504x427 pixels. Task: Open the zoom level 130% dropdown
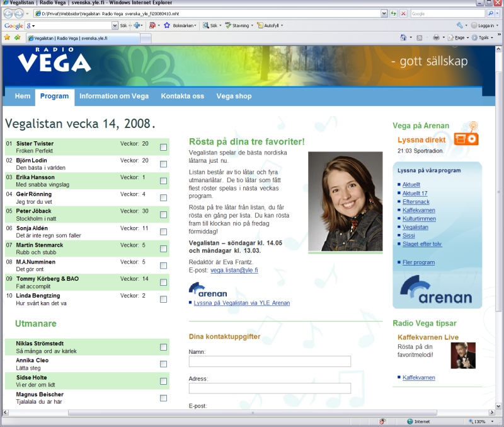point(492,421)
